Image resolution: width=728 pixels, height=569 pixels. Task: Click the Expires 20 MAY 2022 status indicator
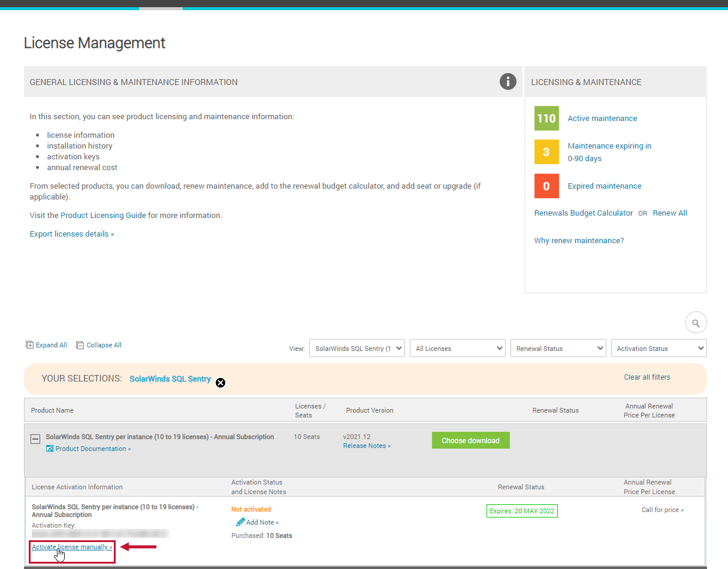click(x=521, y=510)
